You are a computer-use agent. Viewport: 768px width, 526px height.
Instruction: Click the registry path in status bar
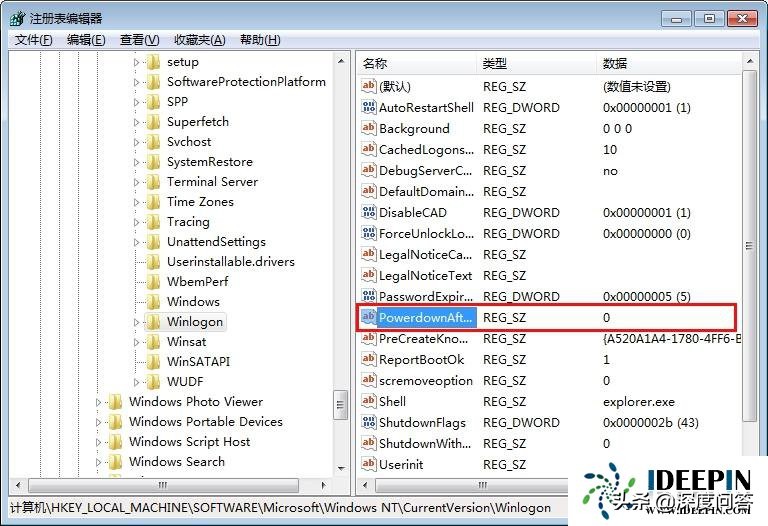tap(280, 508)
